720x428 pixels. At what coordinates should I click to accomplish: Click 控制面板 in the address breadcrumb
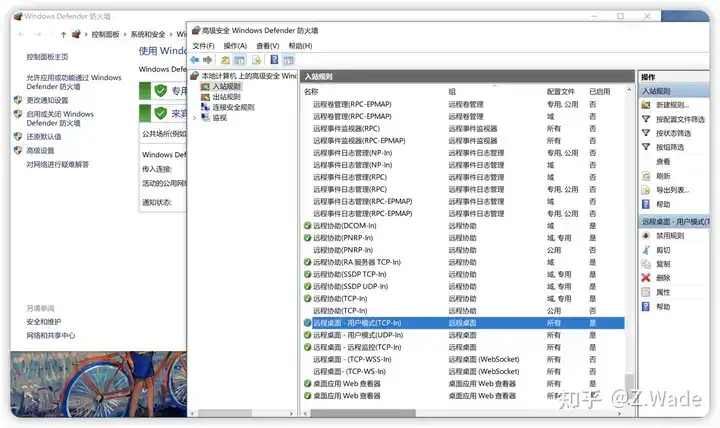point(105,34)
